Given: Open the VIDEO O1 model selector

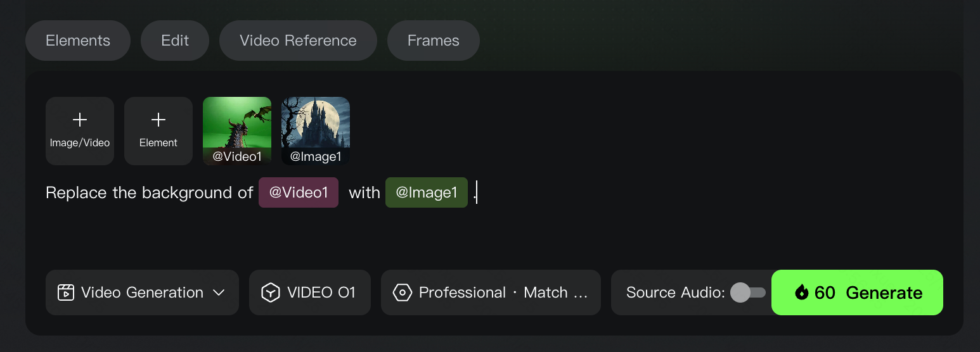Looking at the screenshot, I should [309, 292].
